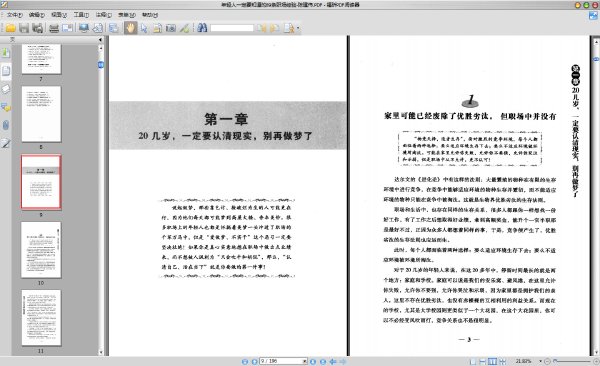
Task: Select the typewriter/pen annotation tool
Action: coord(184,28)
